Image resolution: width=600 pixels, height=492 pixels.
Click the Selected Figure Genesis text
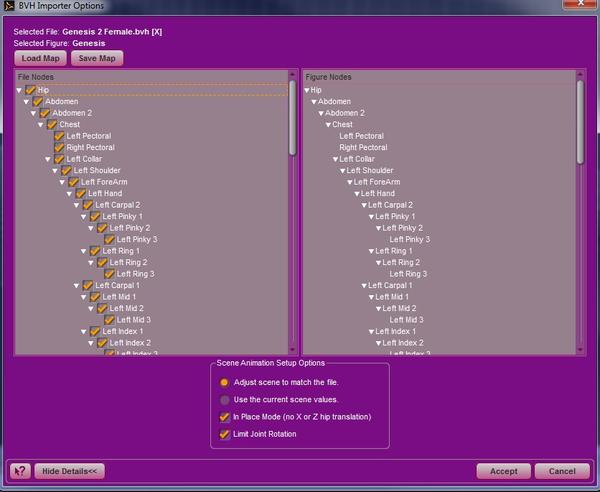(x=89, y=43)
